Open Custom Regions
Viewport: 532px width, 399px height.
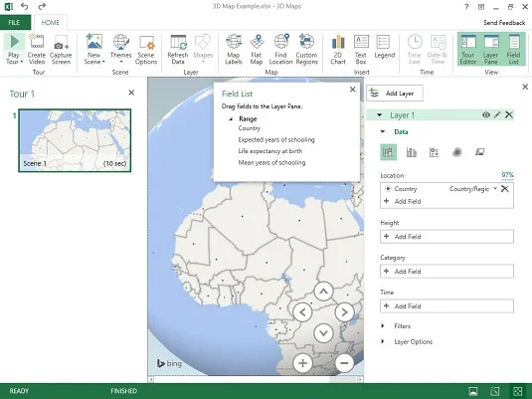(306, 49)
